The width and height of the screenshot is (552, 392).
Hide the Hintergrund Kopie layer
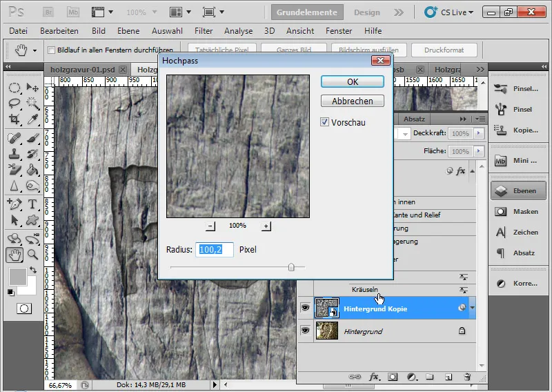305,308
